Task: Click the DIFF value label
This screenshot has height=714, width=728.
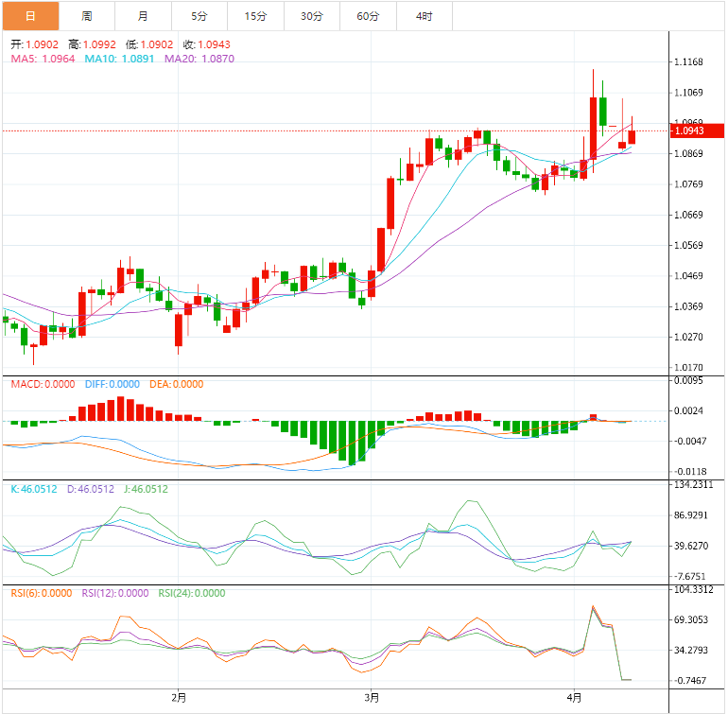Action: tap(112, 384)
